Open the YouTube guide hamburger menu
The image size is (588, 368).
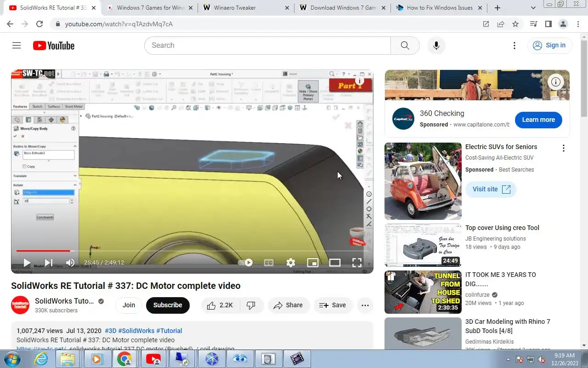(x=17, y=45)
